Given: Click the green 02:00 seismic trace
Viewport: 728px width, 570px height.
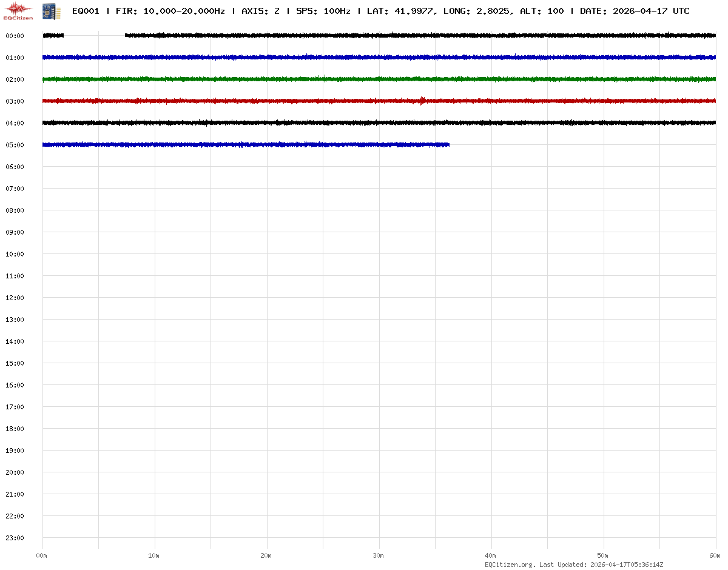Looking at the screenshot, I should (x=364, y=79).
